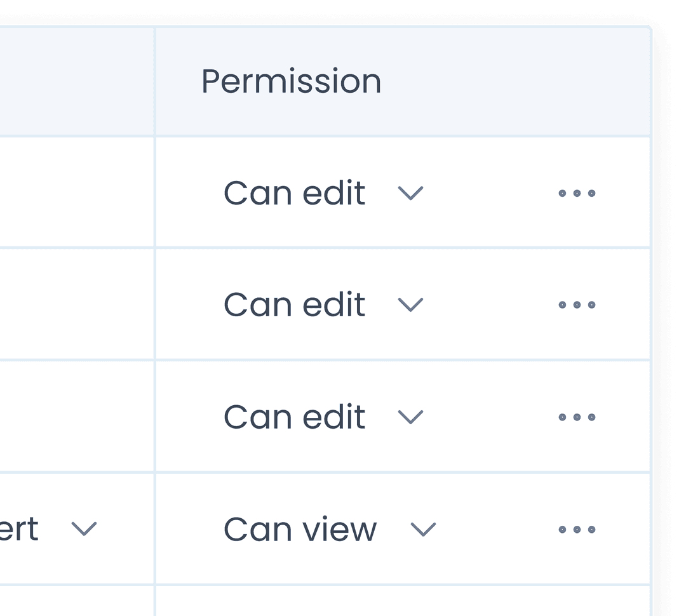Click 'Can edit' text in the third row
Image resolution: width=686 pixels, height=616 pixels.
click(x=294, y=417)
